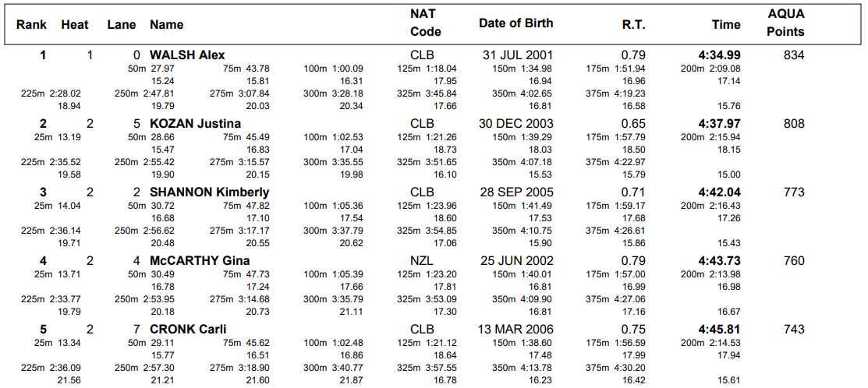Click the winning time 4:34.99
The image size is (868, 388).
point(720,55)
